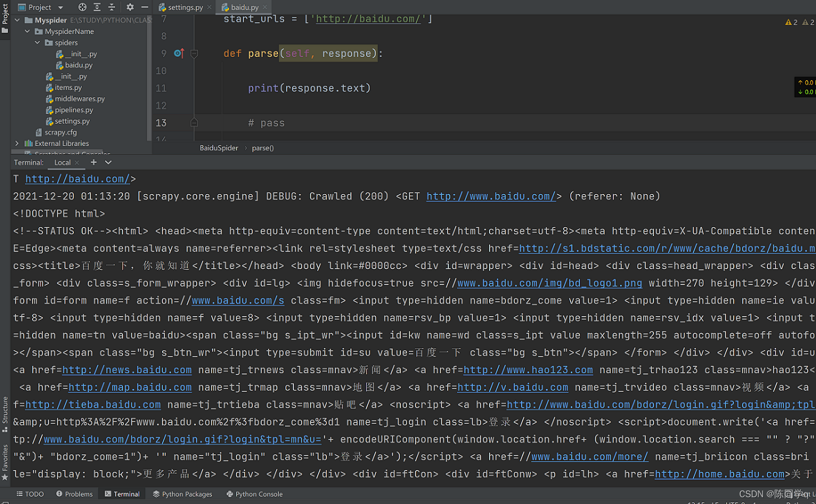Screen dimensions: 816x504
Task: Select __init__.py under the spiders folder
Action: click(x=76, y=54)
